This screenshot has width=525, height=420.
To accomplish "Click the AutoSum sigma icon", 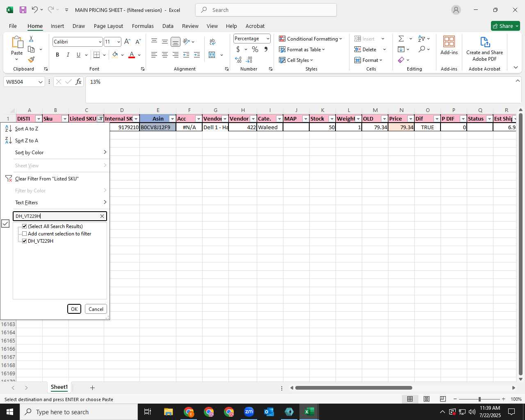I will (401, 39).
